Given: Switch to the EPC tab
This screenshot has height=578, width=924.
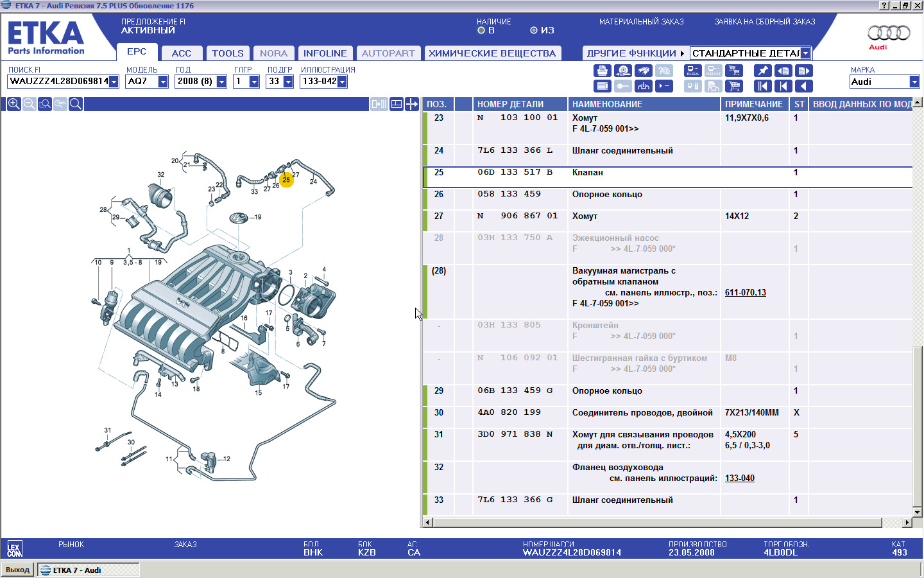Looking at the screenshot, I should (x=137, y=52).
